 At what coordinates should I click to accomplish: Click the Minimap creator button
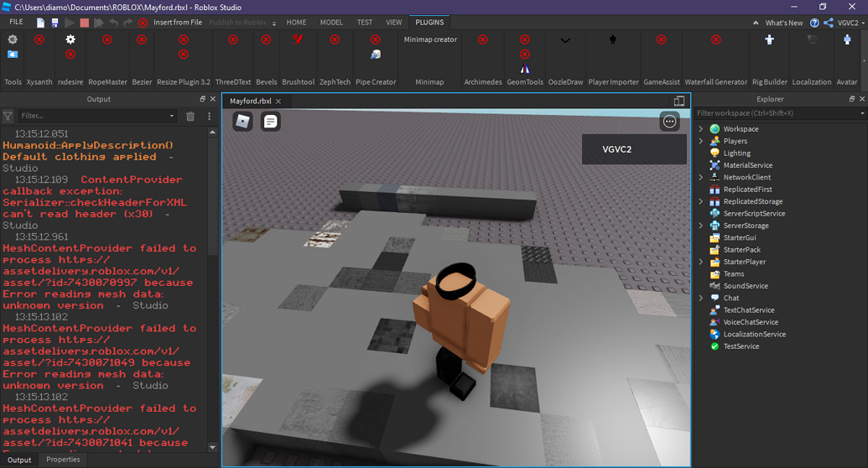pyautogui.click(x=430, y=40)
